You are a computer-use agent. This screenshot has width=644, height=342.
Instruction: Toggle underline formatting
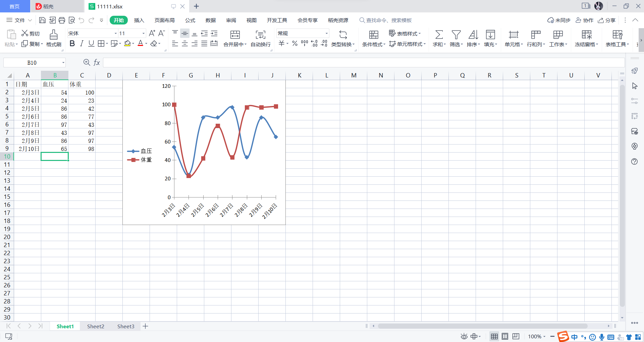tap(91, 43)
